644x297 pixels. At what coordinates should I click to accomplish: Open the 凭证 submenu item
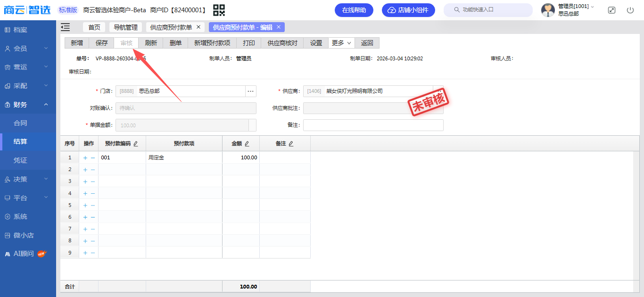pos(20,160)
